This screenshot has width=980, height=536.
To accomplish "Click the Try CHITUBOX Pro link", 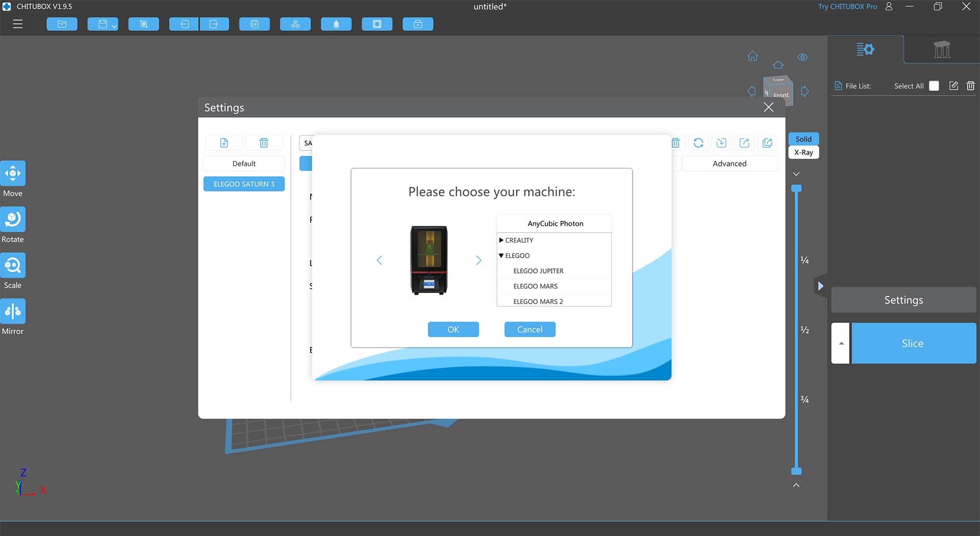I will click(x=847, y=6).
